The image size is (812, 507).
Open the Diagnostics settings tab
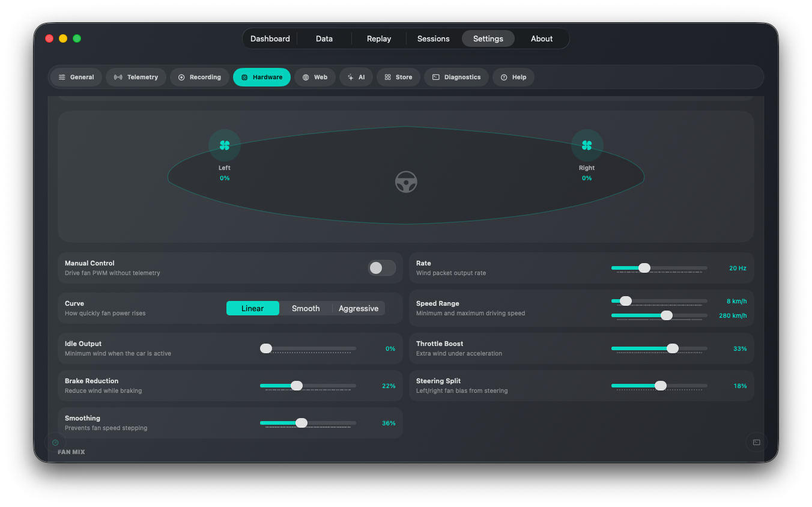(456, 77)
